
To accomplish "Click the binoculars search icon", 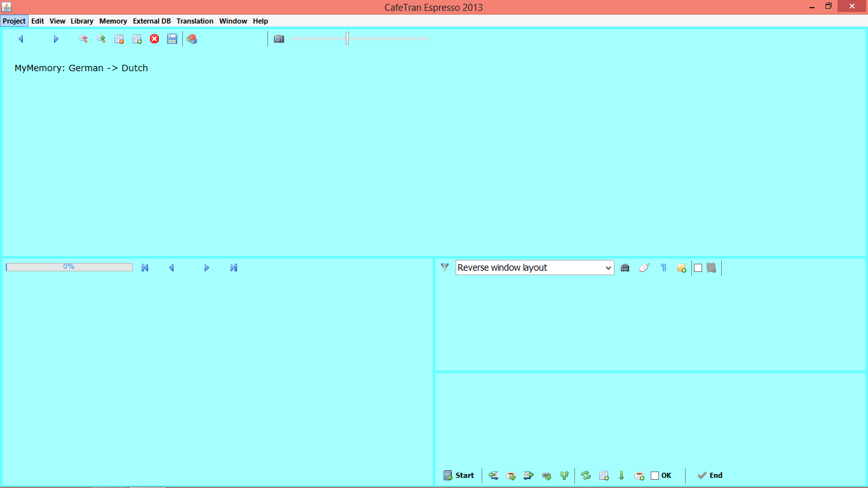I will pos(625,268).
